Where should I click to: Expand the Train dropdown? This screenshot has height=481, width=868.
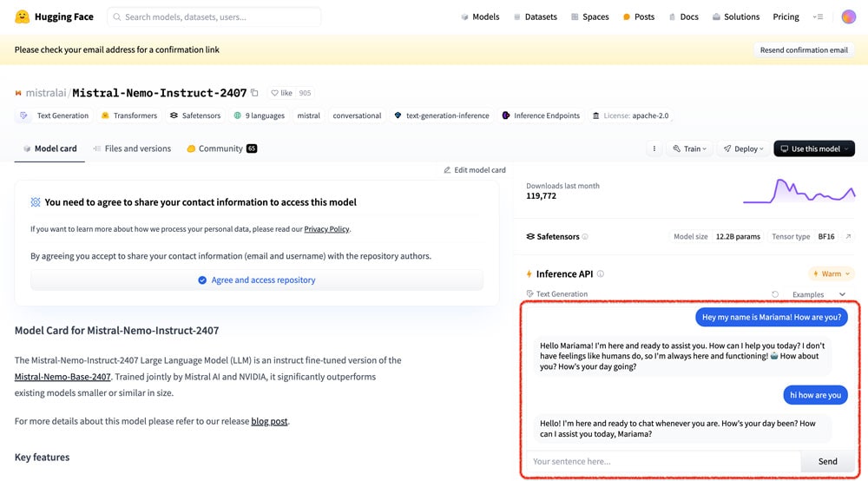point(690,148)
